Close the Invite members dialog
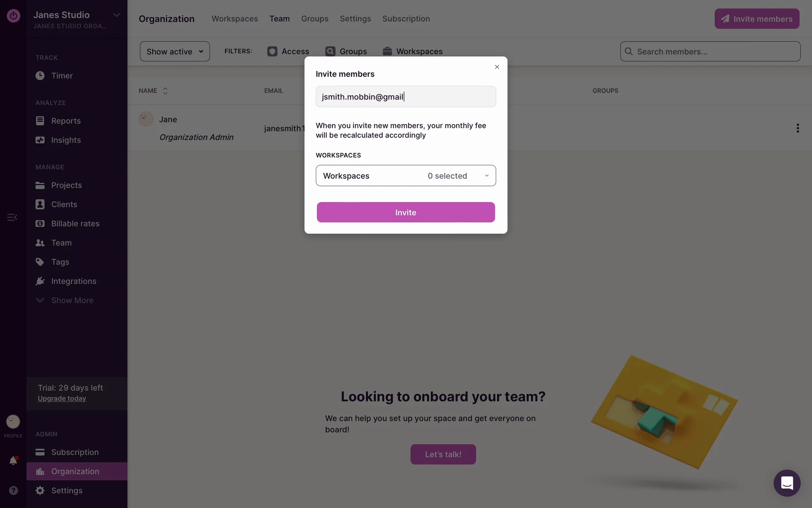Screen dimensions: 812x508 497,67
